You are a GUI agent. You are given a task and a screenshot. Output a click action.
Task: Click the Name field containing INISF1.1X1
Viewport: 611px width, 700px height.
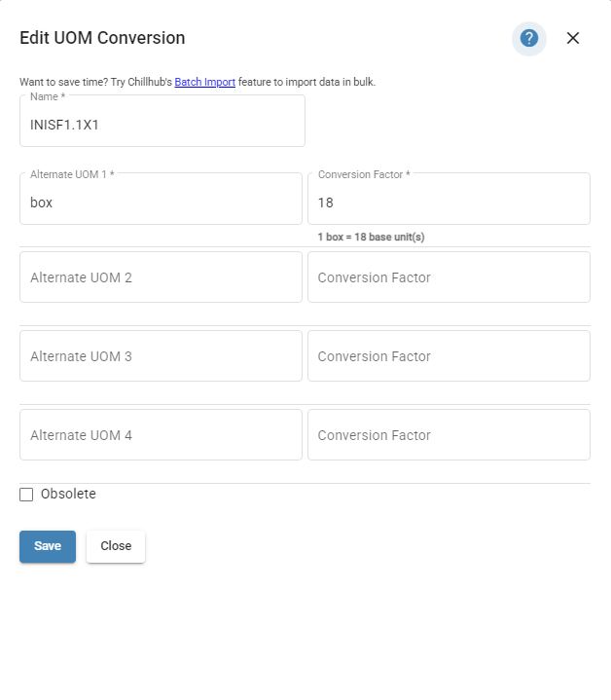pyautogui.click(x=162, y=125)
